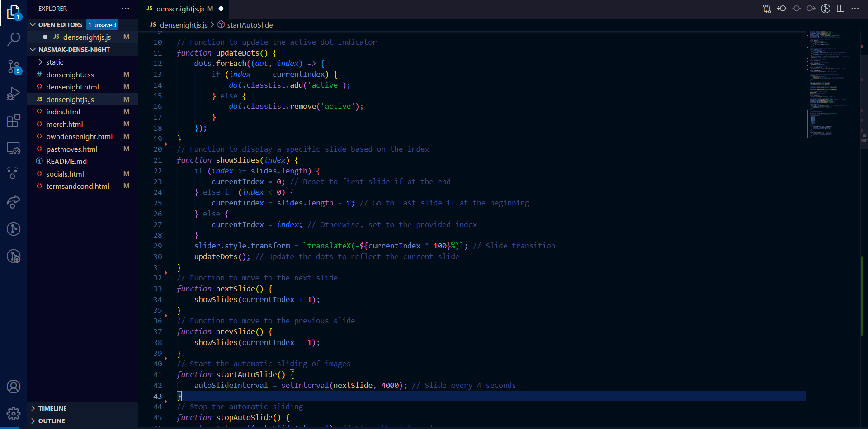868x429 pixels.
Task: Open the Manage gear icon
Action: [x=14, y=413]
